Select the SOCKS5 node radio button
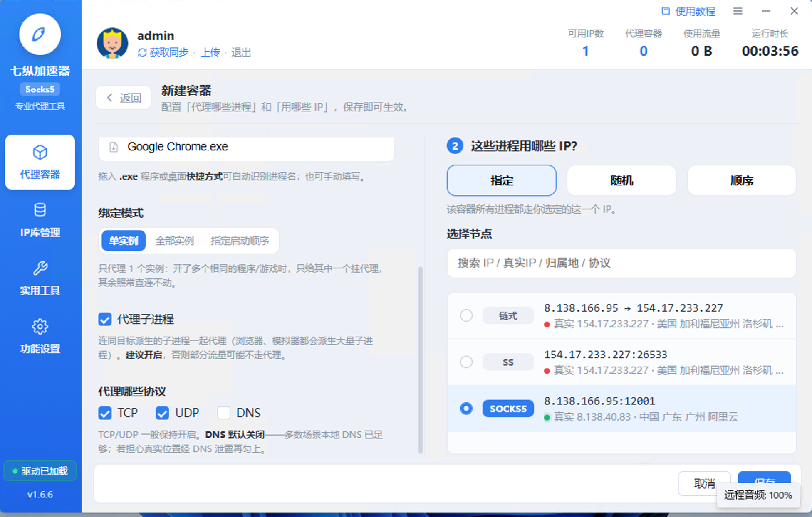The height and width of the screenshot is (517, 812). 466,409
